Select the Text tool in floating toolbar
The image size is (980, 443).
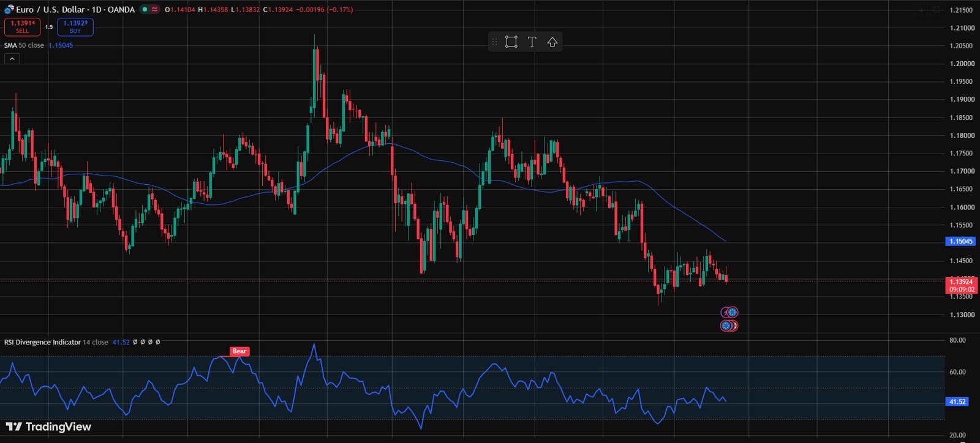pyautogui.click(x=532, y=42)
